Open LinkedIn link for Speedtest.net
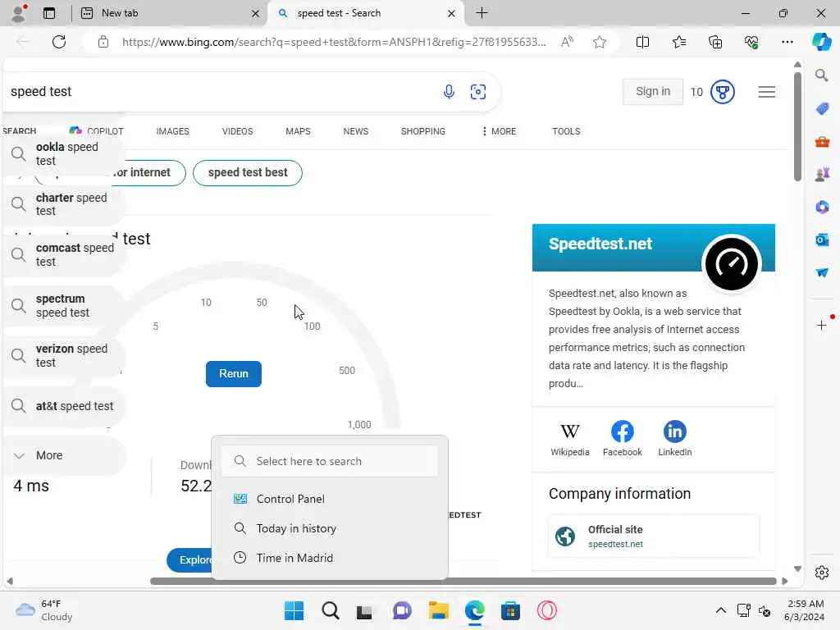Screen dimensions: 840x630 [x=674, y=438]
